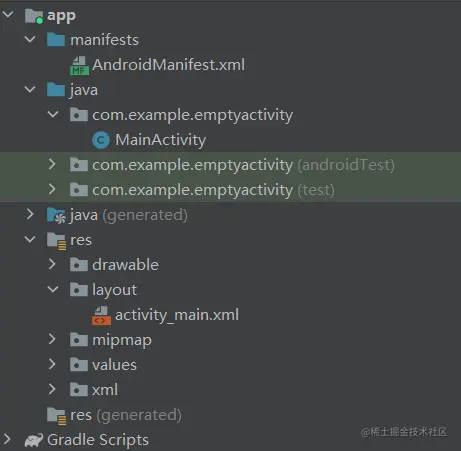461x451 pixels.
Task: Click the mipmap folder icon
Action: pyautogui.click(x=79, y=340)
